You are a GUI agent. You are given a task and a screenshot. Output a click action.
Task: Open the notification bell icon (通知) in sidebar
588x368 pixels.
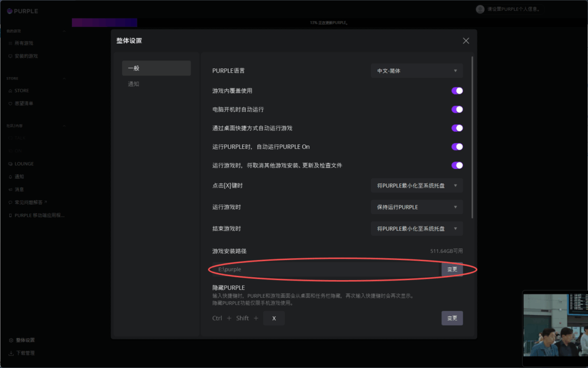[x=10, y=177]
